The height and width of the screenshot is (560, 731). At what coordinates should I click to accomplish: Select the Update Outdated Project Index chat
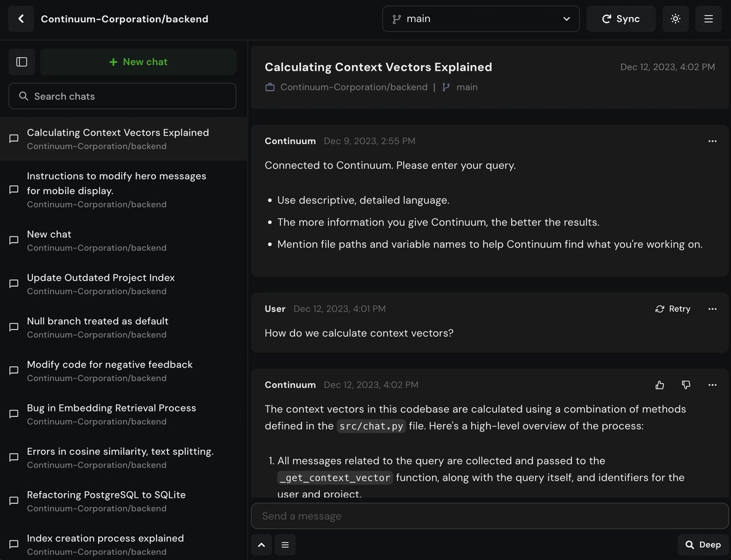[x=101, y=284]
